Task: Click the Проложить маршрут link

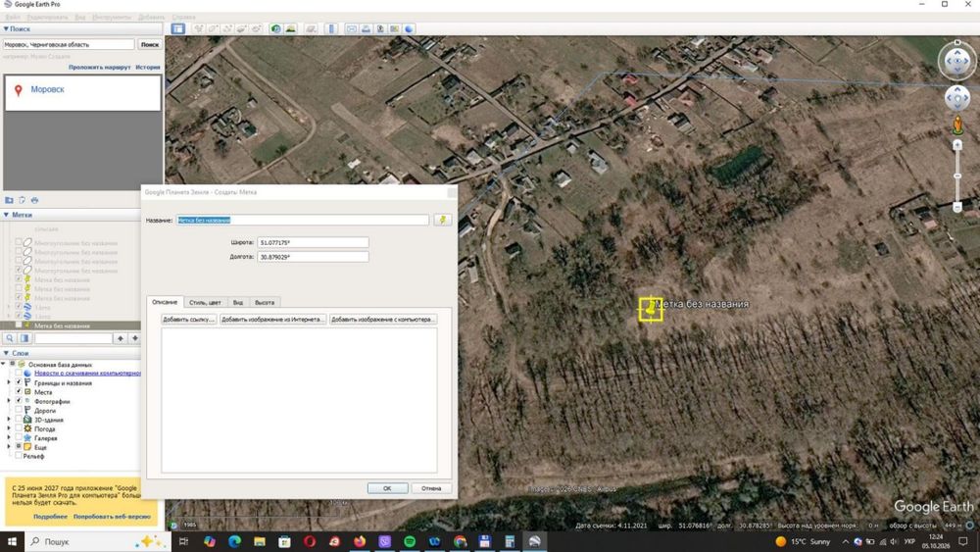Action: tap(100, 67)
